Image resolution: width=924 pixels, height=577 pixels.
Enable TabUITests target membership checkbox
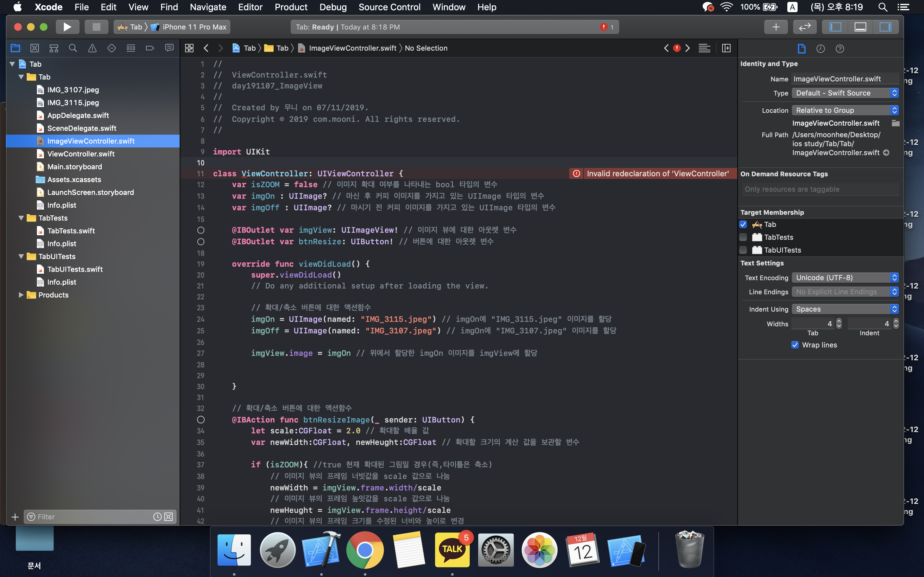pyautogui.click(x=743, y=250)
